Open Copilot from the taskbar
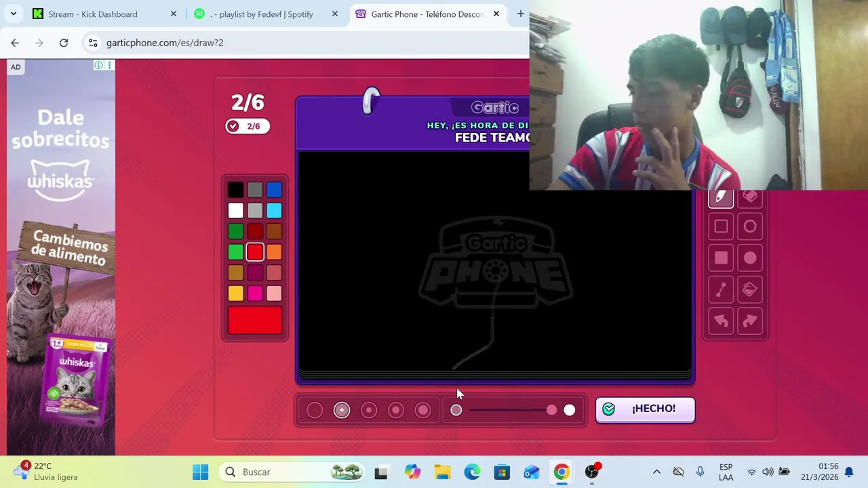The image size is (868, 488). click(x=412, y=472)
